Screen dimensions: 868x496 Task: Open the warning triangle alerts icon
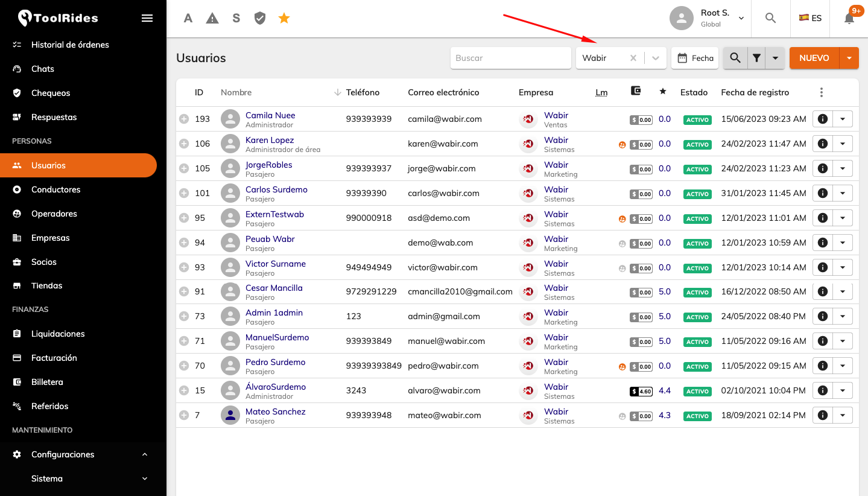click(212, 18)
